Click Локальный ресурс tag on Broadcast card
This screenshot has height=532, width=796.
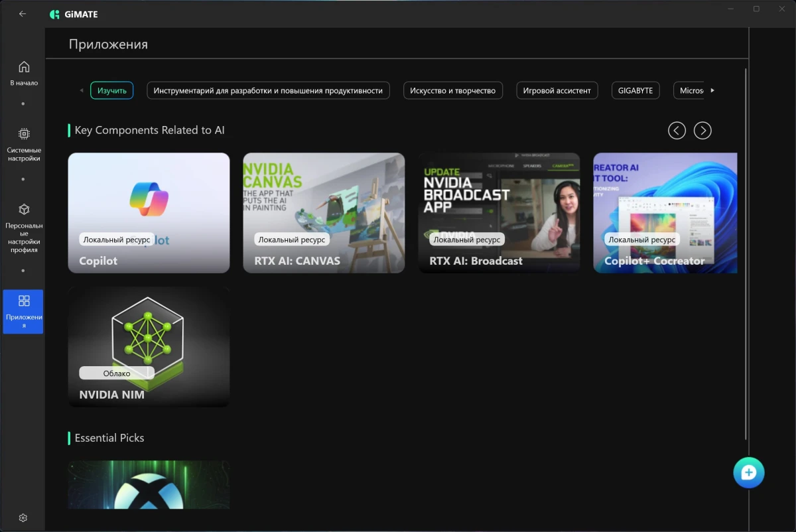pos(467,239)
